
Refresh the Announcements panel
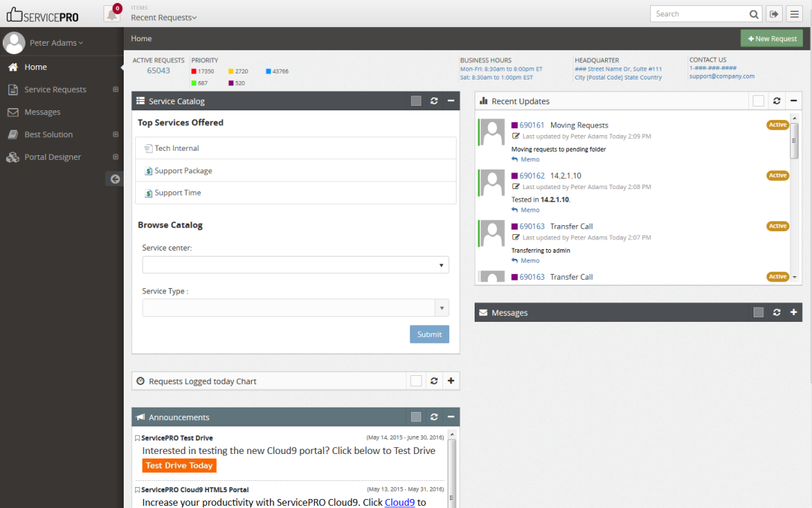pyautogui.click(x=433, y=416)
